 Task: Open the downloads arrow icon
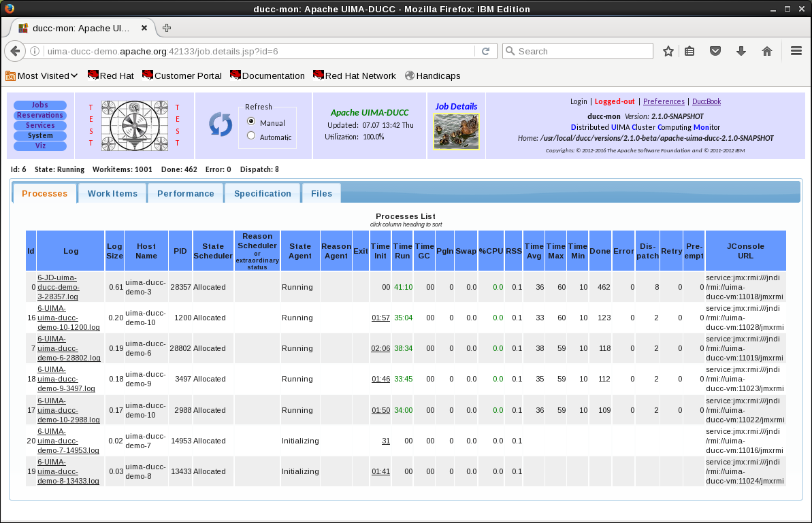click(741, 51)
